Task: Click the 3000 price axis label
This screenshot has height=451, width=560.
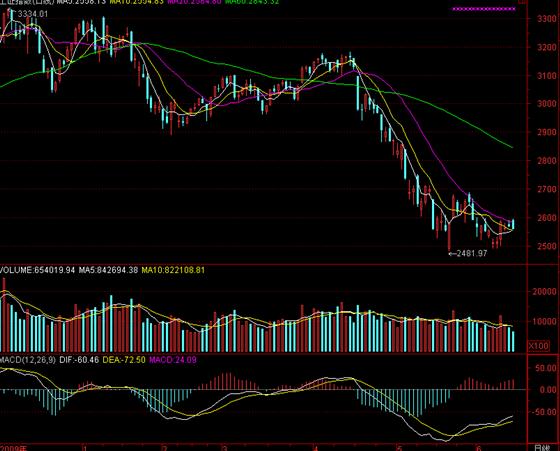Action: click(547, 104)
